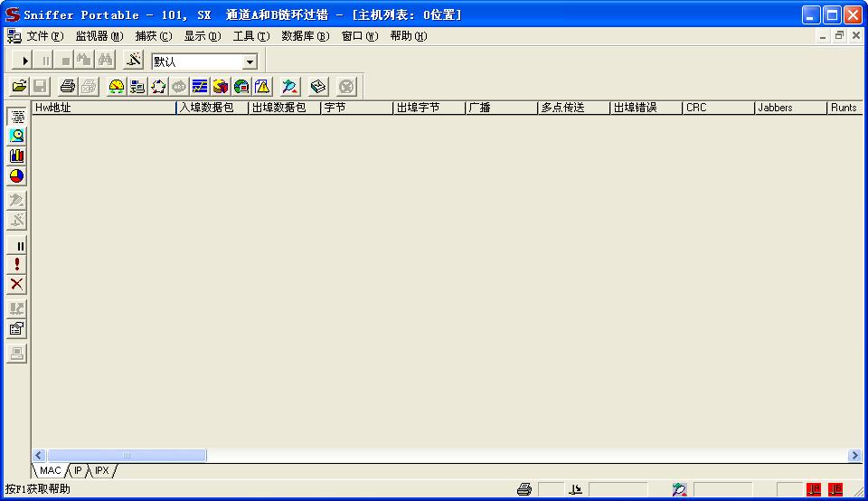The image size is (868, 501).
Task: Click the red X reset icon
Action: click(17, 285)
